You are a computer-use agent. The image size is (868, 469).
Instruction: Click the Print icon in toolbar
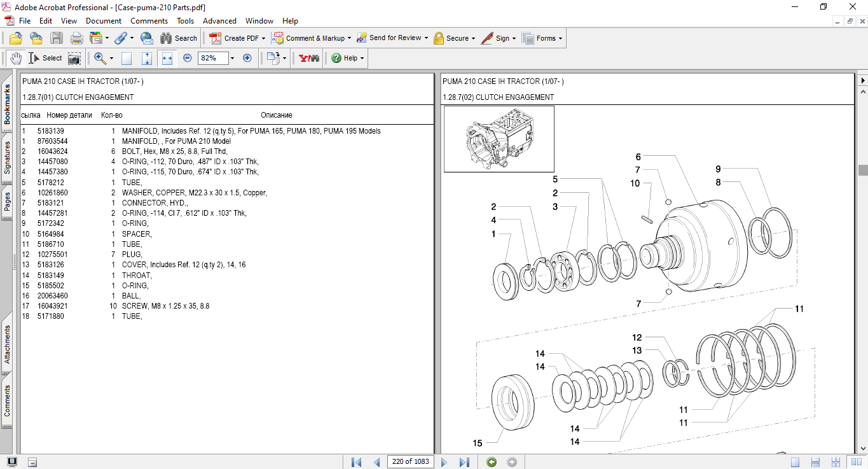tap(77, 38)
